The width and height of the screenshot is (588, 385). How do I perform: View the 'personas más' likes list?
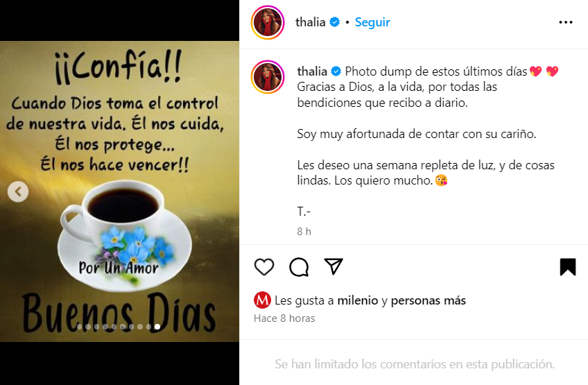(x=429, y=300)
